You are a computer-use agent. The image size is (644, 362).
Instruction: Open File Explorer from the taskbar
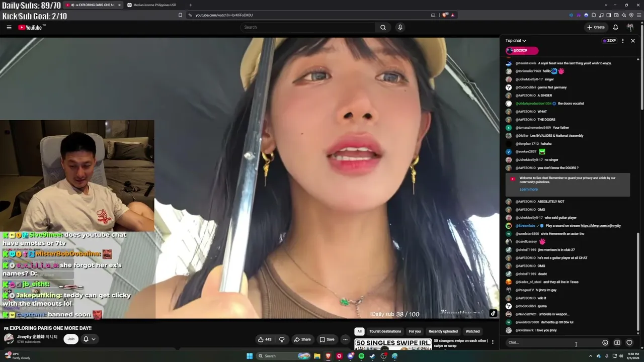317,356
